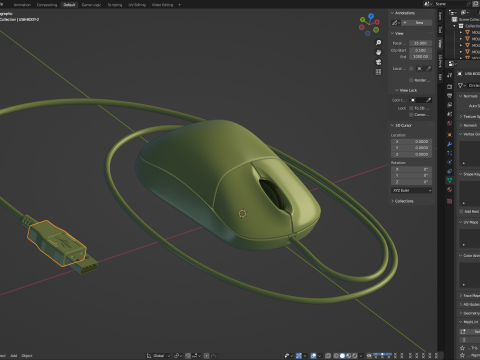
Task: Toggle proportional editing in the viewport header
Action: pos(207,356)
